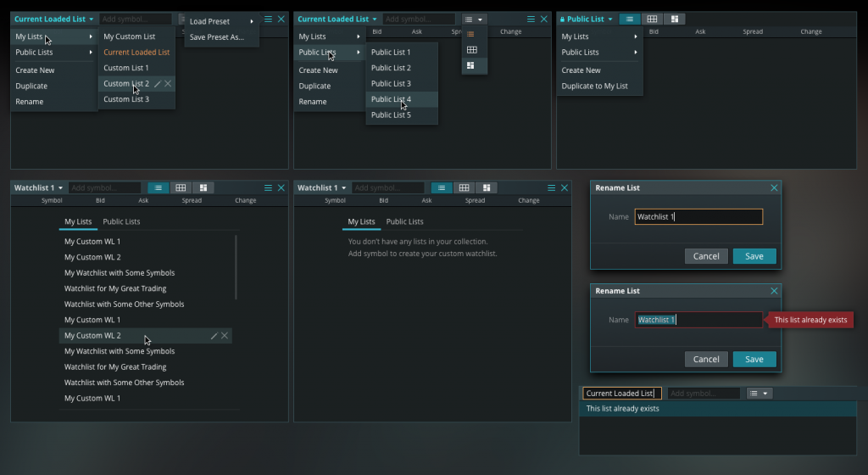Click Change column header in empty-collection Watchlist 1 panel
Viewport: 868px width, 475px height.
[529, 200]
